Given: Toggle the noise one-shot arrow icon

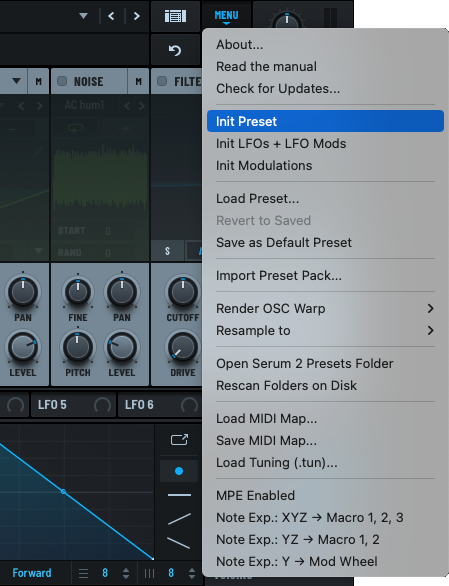Looking at the screenshot, I should 124,129.
